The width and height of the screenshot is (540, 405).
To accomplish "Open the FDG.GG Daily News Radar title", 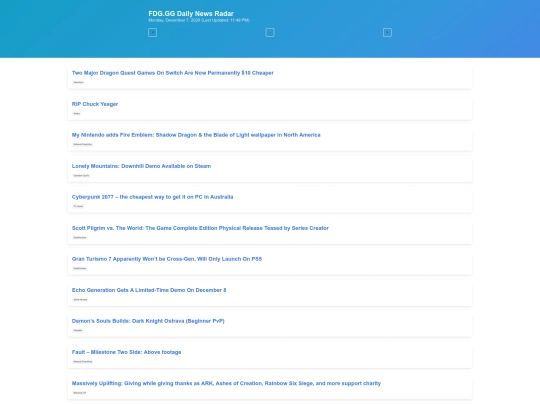I will pos(191,13).
